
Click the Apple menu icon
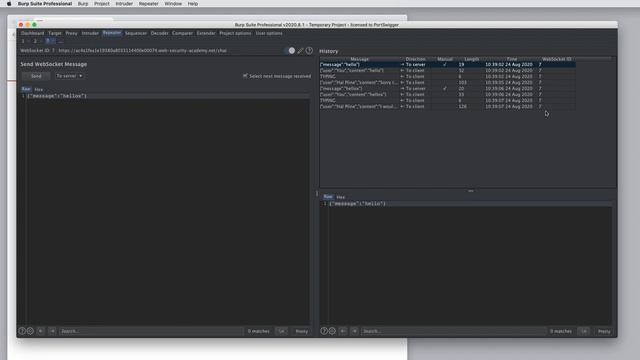point(9,4)
